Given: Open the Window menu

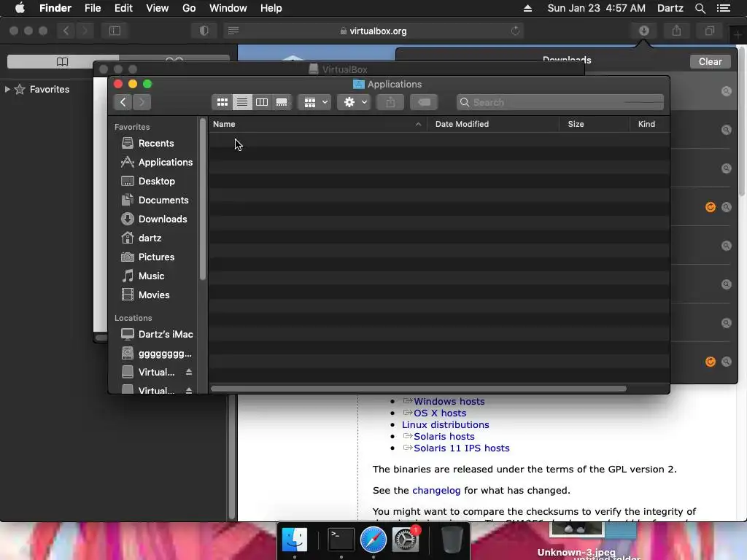Looking at the screenshot, I should coord(228,8).
